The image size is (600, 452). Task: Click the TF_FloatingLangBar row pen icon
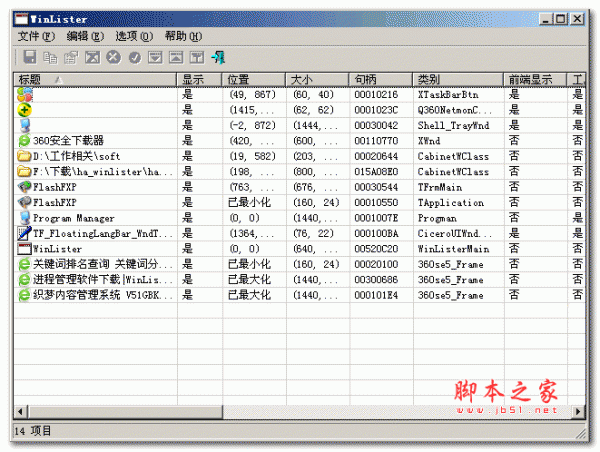[x=24, y=233]
